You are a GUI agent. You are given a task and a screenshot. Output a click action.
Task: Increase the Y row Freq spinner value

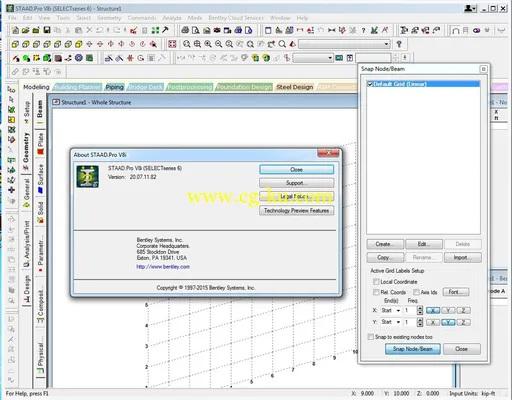(x=420, y=320)
